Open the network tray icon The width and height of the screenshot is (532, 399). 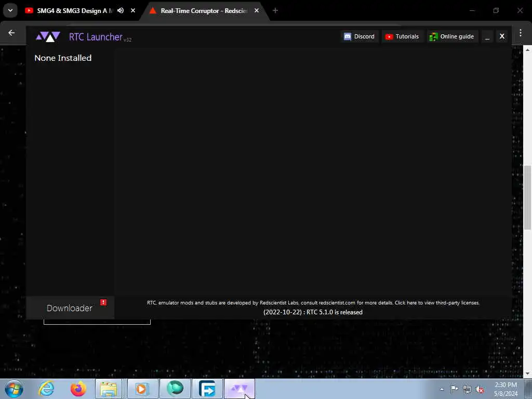point(467,389)
